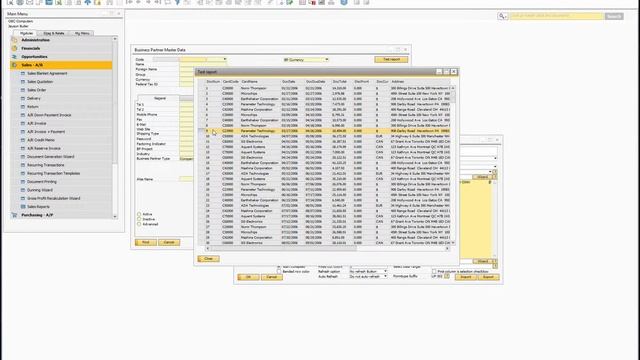
Task: Click into the yellow search input field
Action: click(x=557, y=16)
